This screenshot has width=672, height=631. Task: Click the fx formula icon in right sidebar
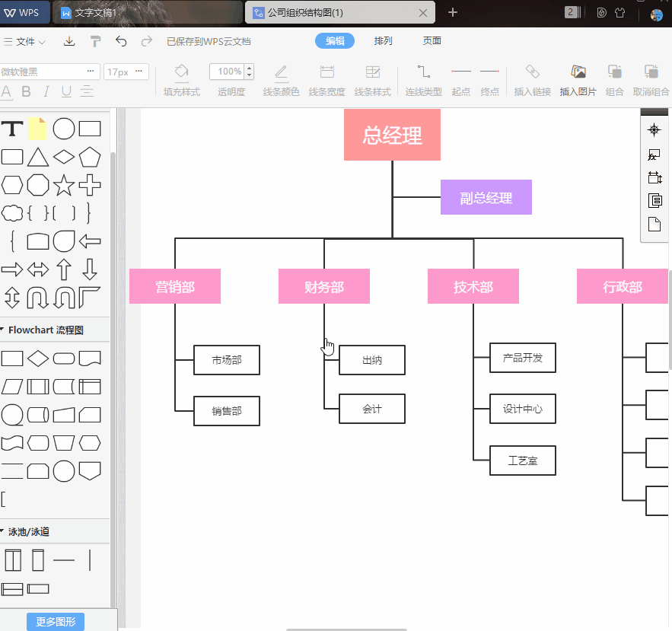pos(653,154)
